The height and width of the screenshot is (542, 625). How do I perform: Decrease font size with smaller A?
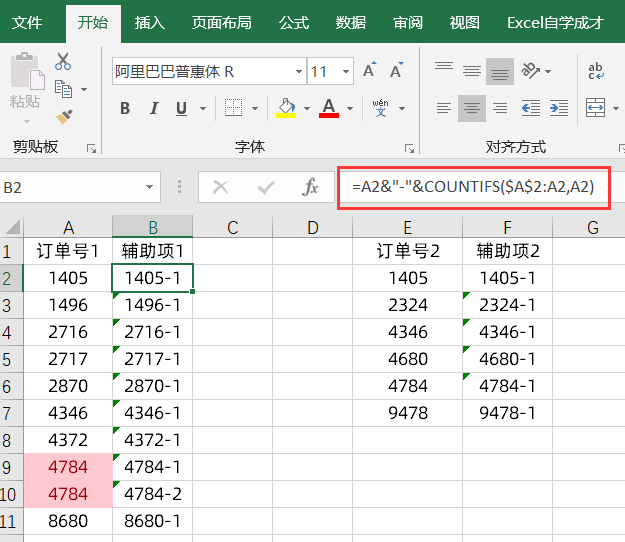396,71
